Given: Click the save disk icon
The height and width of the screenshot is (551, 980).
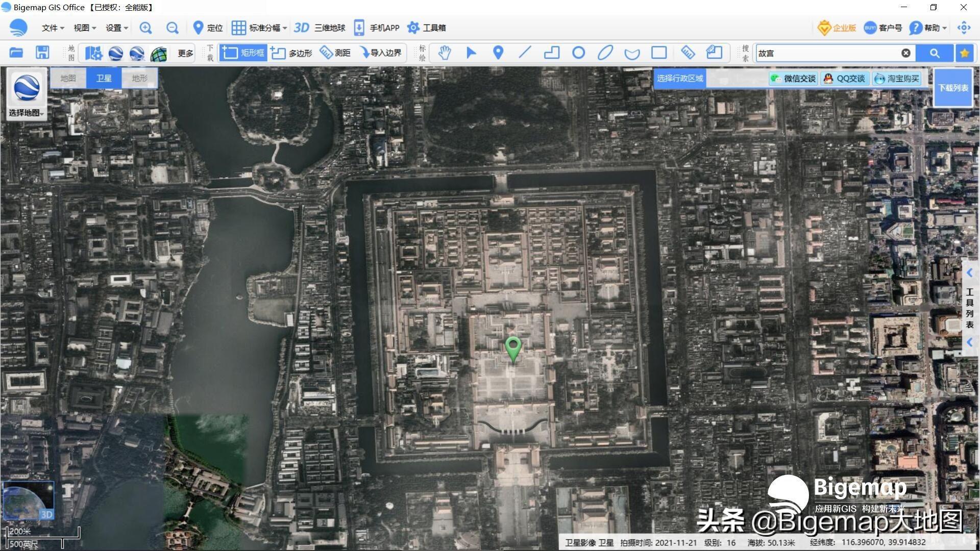Looking at the screenshot, I should [x=42, y=53].
